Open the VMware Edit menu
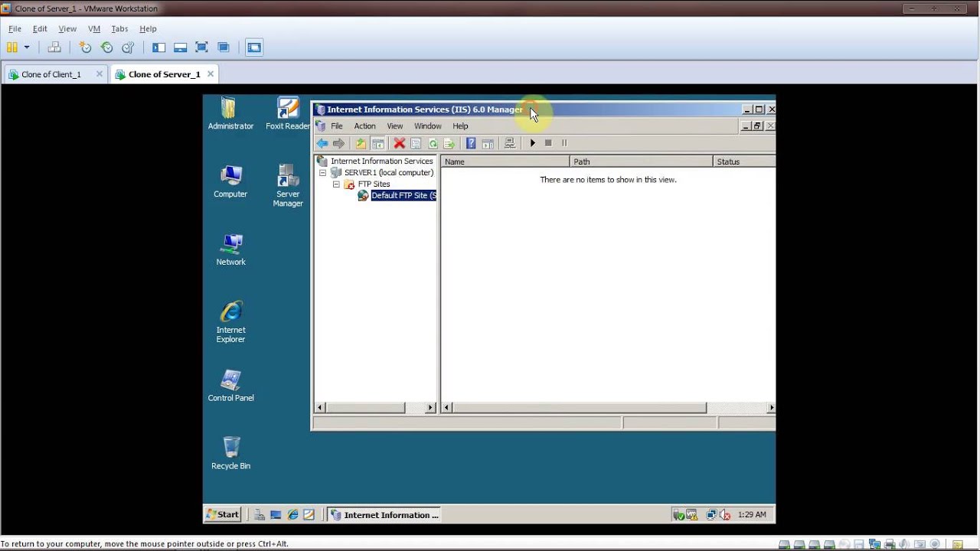Screen dimensions: 980x551 40,29
